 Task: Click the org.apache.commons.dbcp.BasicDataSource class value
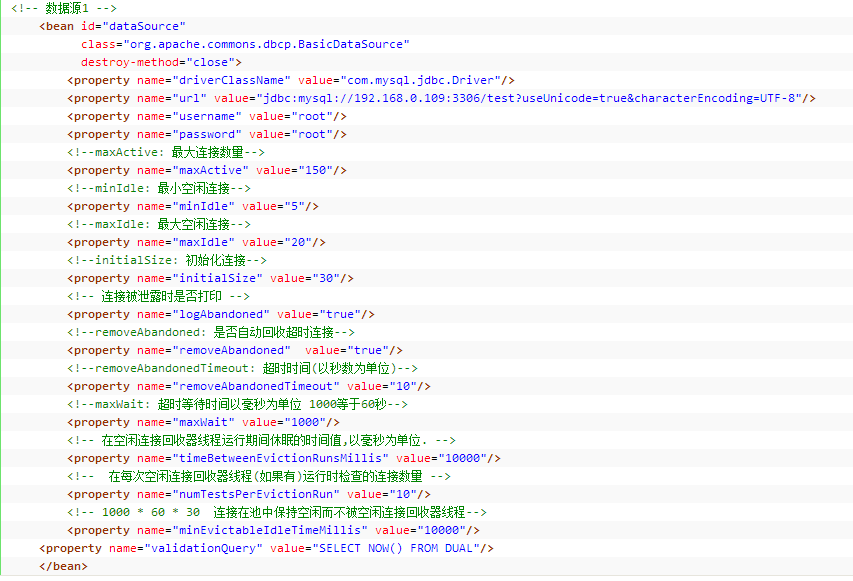click(x=266, y=44)
